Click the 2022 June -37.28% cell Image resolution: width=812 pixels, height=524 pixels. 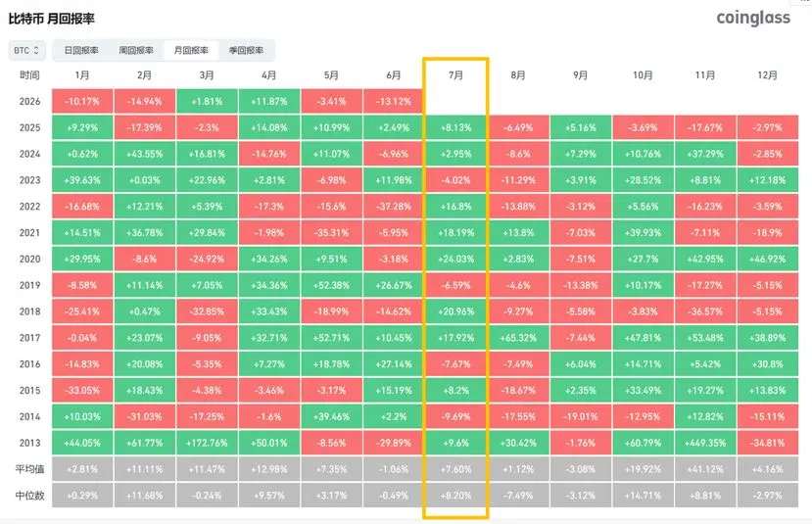tap(394, 207)
